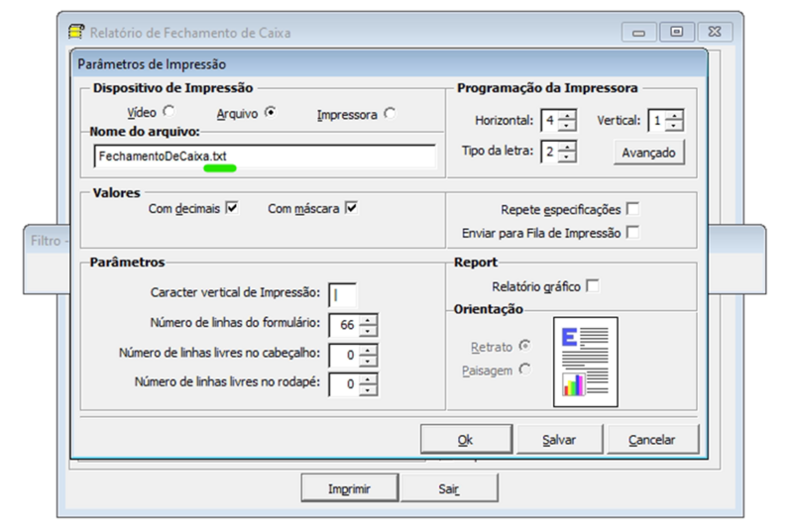Toggle the Com decimais checkbox
The width and height of the screenshot is (793, 532).
tap(232, 208)
